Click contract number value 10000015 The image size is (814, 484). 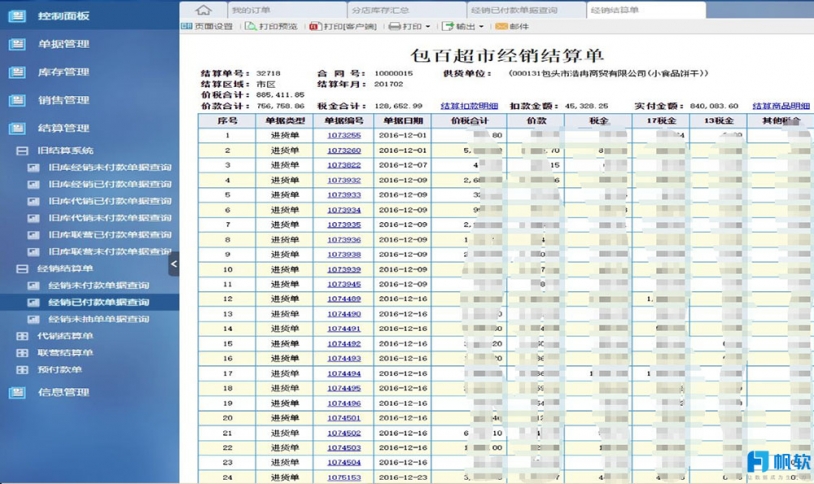(x=394, y=73)
